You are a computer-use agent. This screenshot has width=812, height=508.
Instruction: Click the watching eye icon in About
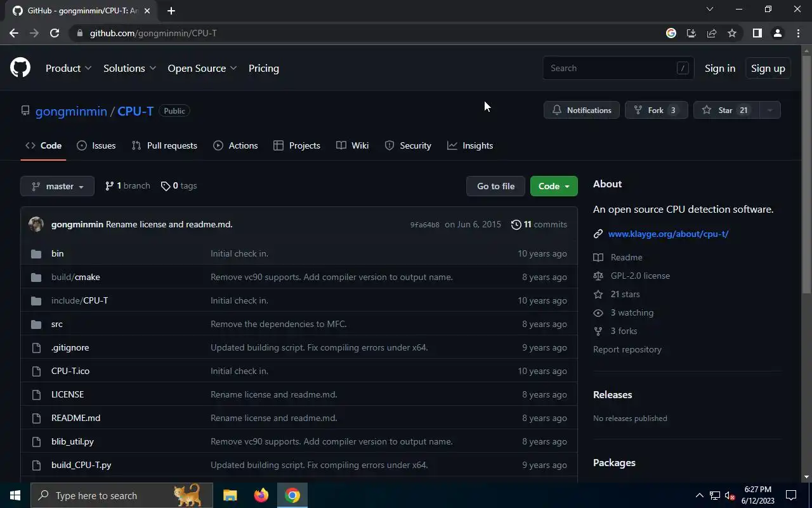pyautogui.click(x=598, y=312)
